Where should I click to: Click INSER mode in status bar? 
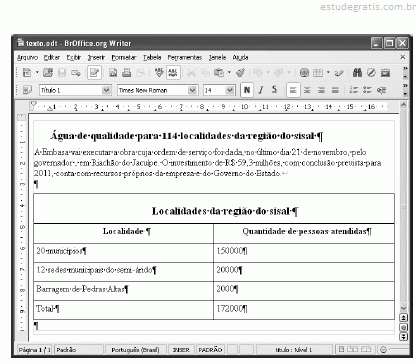tap(181, 350)
